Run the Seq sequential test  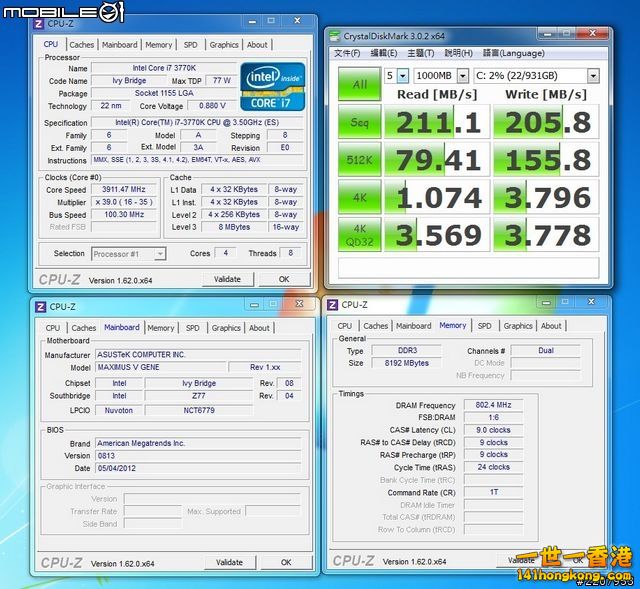(x=359, y=123)
